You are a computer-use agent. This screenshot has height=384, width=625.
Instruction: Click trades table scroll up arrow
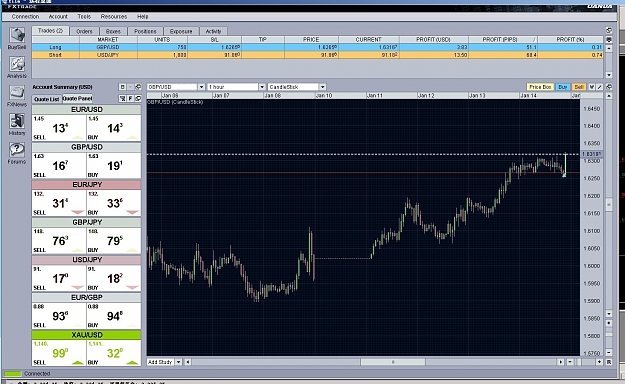[x=609, y=48]
